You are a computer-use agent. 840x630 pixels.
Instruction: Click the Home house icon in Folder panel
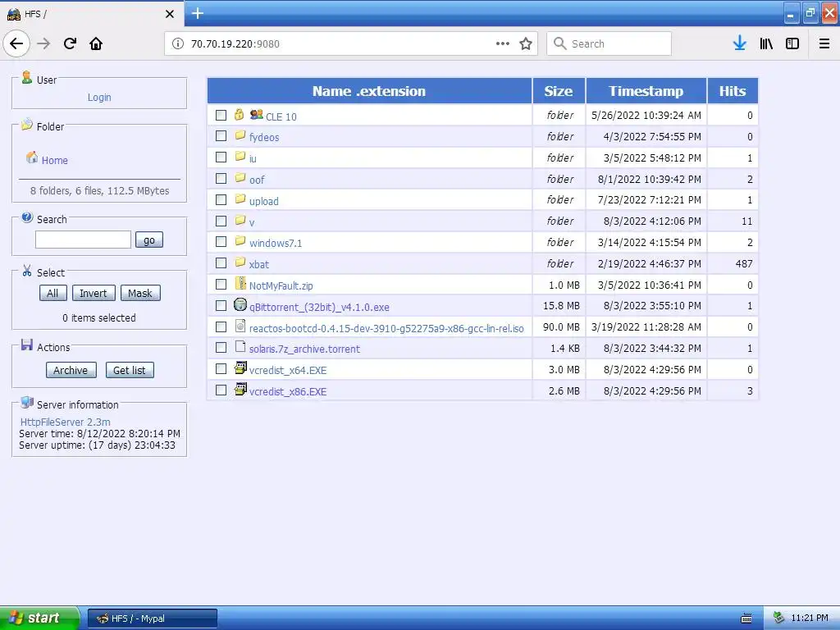[x=32, y=157]
